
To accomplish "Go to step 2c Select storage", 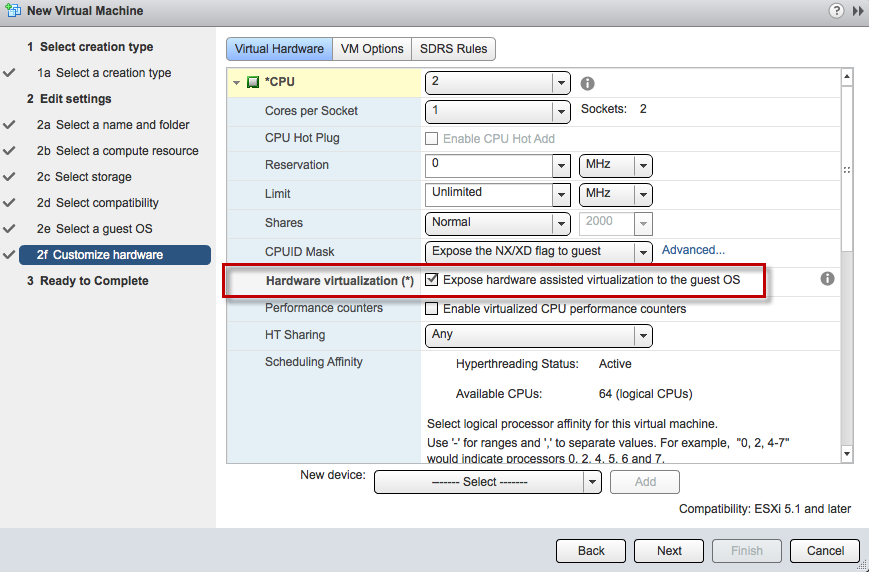I will click(x=84, y=177).
